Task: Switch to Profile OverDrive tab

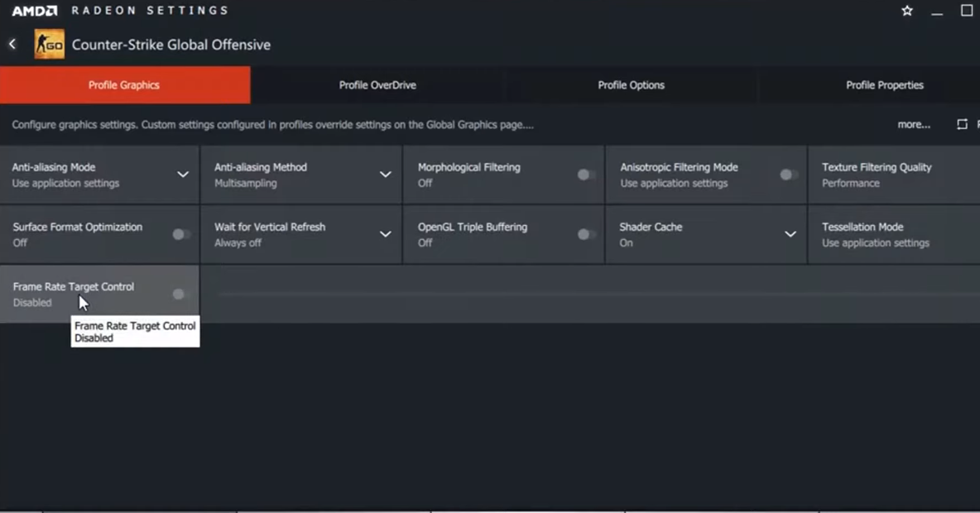Action: pyautogui.click(x=377, y=85)
